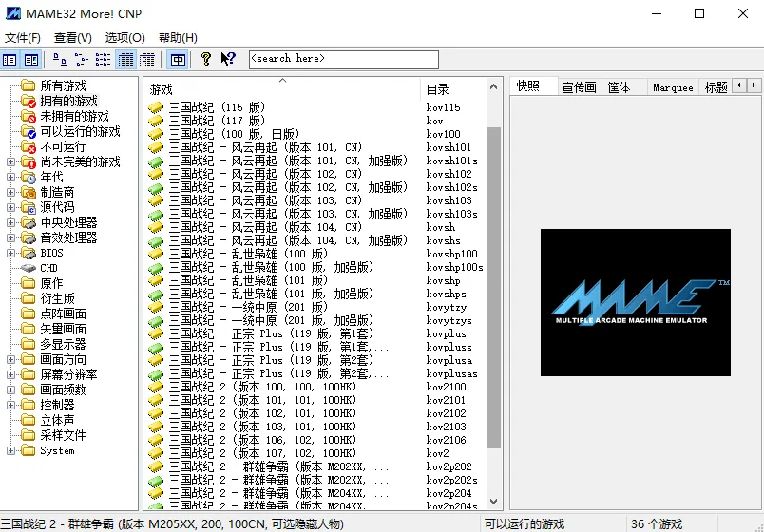764x532 pixels.
Task: Click the context help arrow icon
Action: [228, 59]
